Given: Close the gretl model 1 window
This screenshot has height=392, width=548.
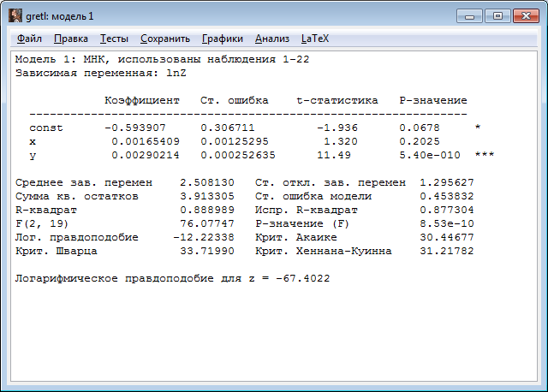Looking at the screenshot, I should 525,15.
